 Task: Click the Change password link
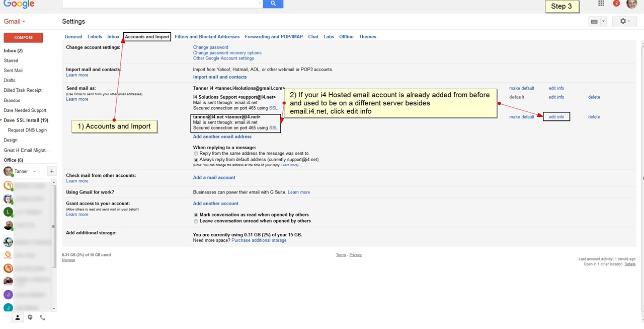click(x=210, y=47)
